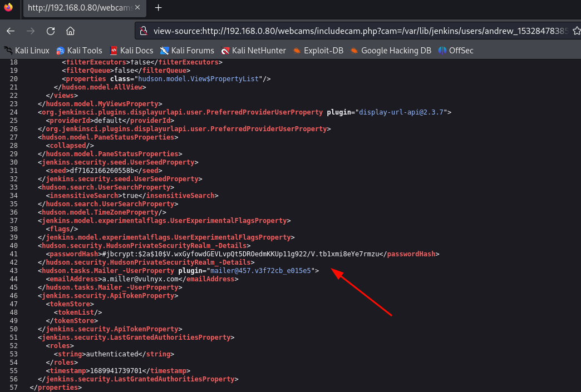Click the insecure connection padlock icon
581x392 pixels.
[x=144, y=31]
